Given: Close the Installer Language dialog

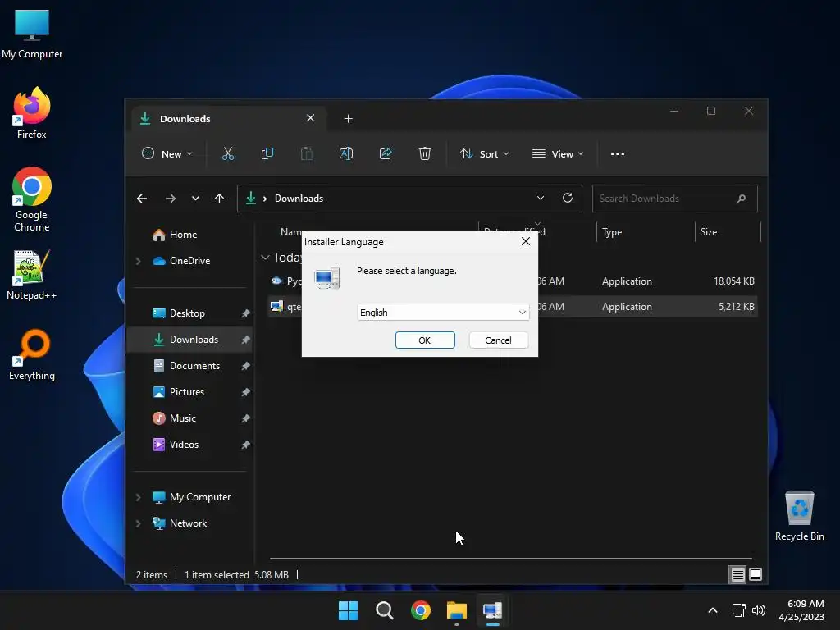Looking at the screenshot, I should pyautogui.click(x=526, y=242).
